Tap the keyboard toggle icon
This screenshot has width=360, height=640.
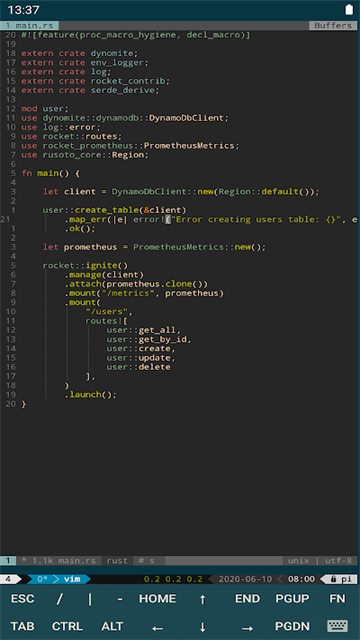tap(337, 626)
